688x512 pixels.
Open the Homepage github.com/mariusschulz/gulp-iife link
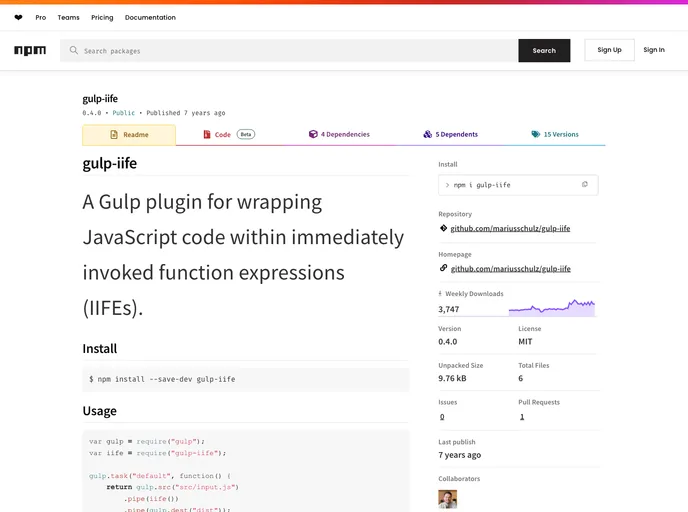tap(511, 269)
